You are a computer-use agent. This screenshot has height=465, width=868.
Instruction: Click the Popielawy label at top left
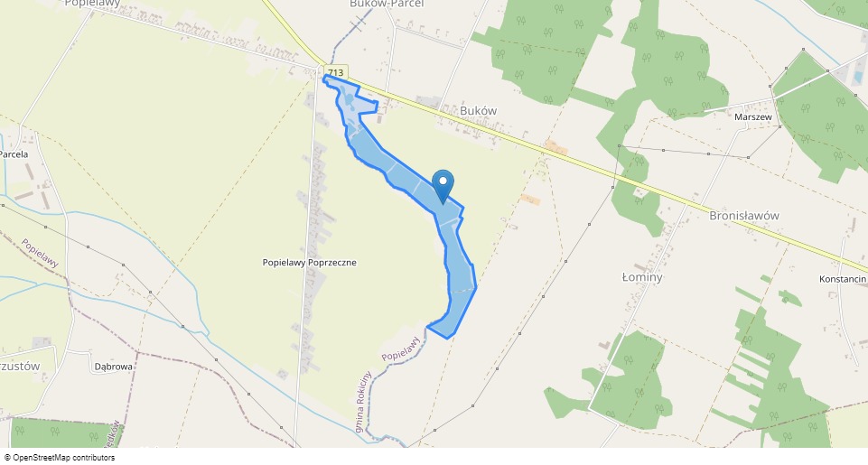click(x=92, y=4)
